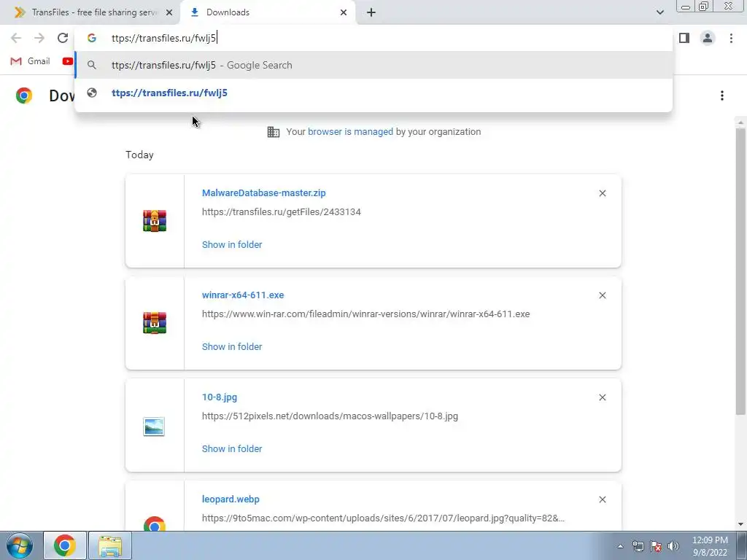Open the Chrome profile avatar menu
Image resolution: width=747 pixels, height=560 pixels.
pos(708,38)
